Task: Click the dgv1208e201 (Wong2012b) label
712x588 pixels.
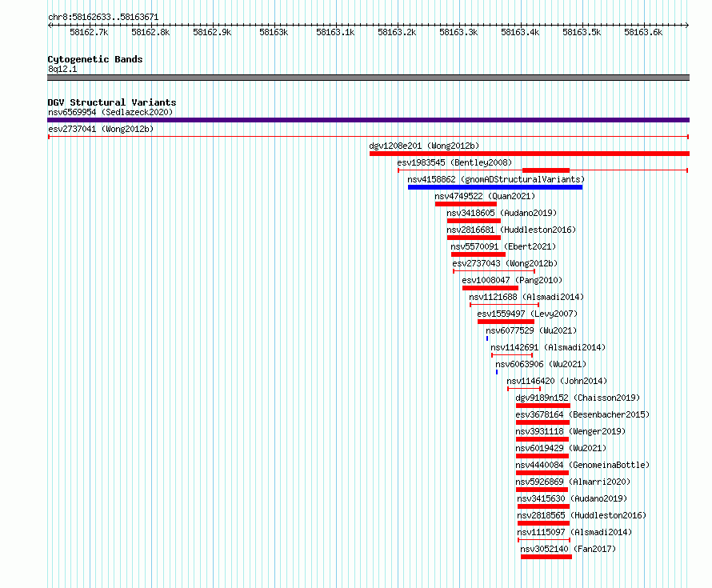Action: pos(424,146)
